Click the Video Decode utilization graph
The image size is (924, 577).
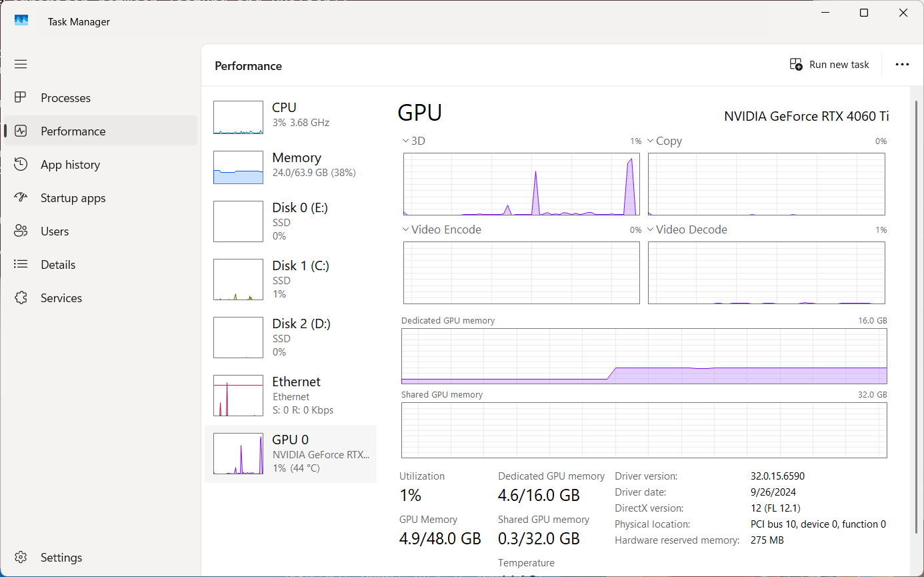click(767, 273)
